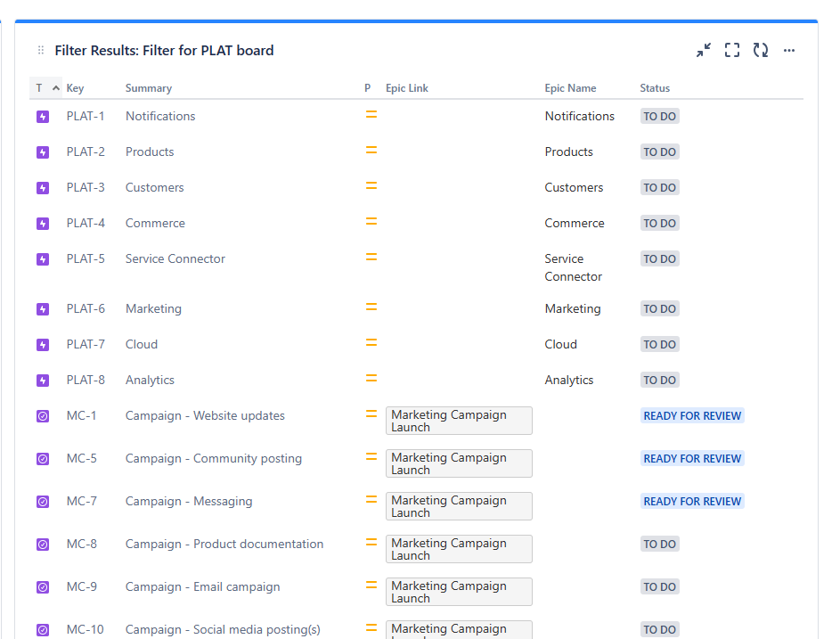The width and height of the screenshot is (840, 639).
Task: Click the task type icon for MC-5
Action: coord(43,459)
